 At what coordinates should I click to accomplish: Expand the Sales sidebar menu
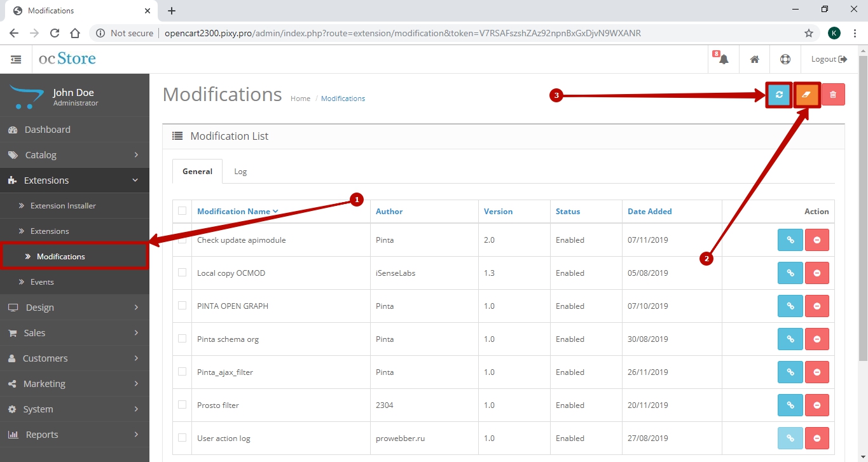74,333
